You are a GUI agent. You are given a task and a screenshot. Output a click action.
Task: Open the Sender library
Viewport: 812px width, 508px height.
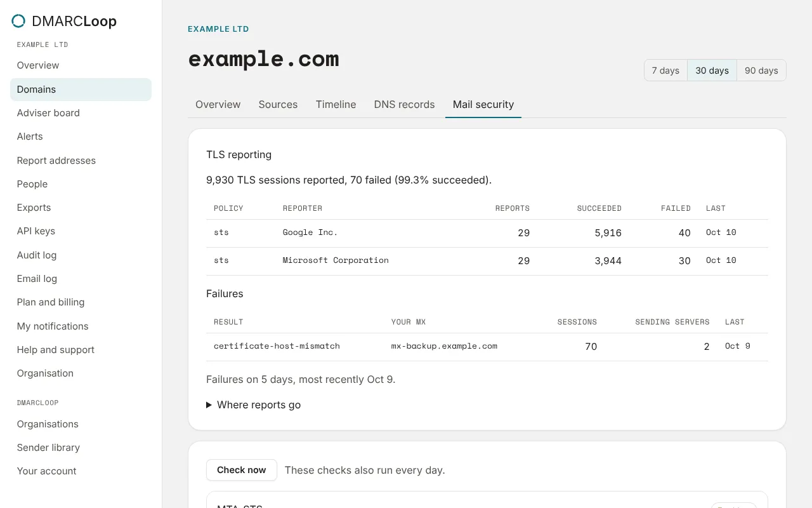pyautogui.click(x=81, y=448)
